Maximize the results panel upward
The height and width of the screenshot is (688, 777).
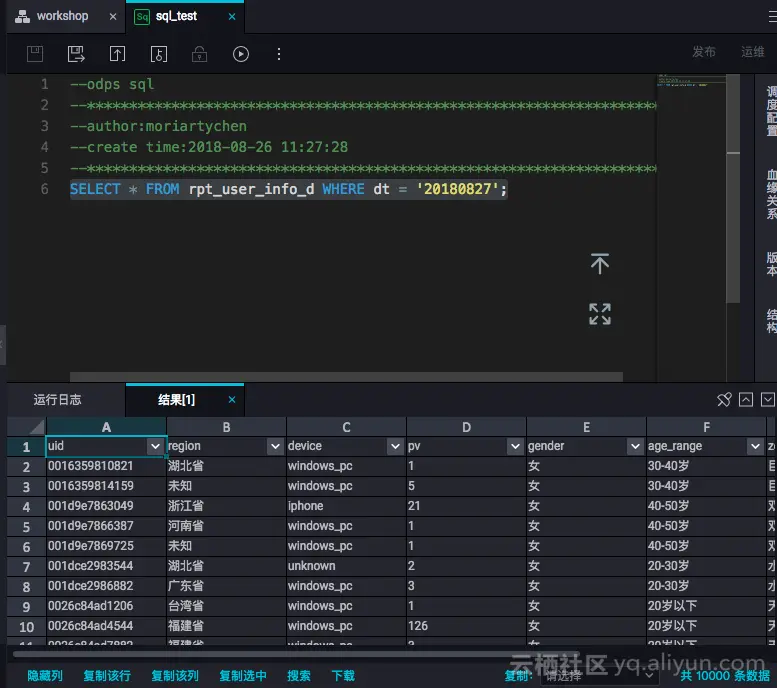(746, 400)
